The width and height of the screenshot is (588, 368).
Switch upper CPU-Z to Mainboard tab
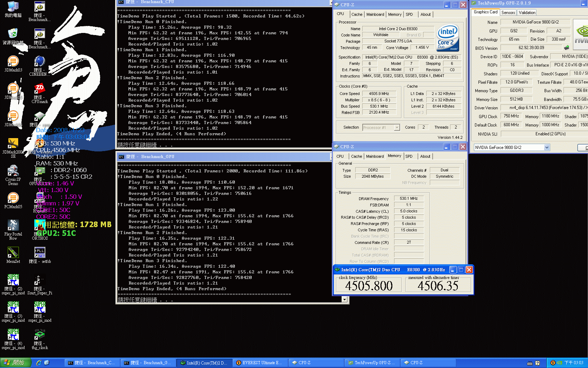pos(375,14)
